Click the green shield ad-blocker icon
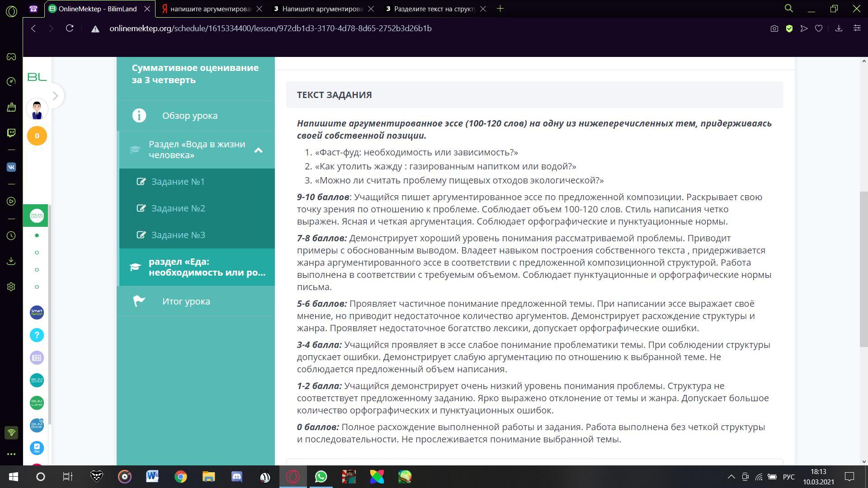The image size is (868, 488). tap(789, 28)
